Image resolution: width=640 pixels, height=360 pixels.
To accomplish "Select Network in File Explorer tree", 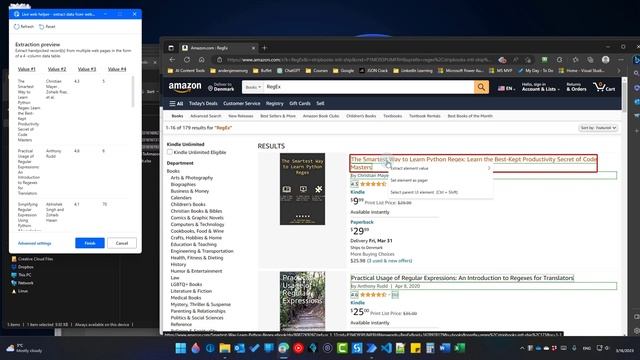I will [22, 283].
